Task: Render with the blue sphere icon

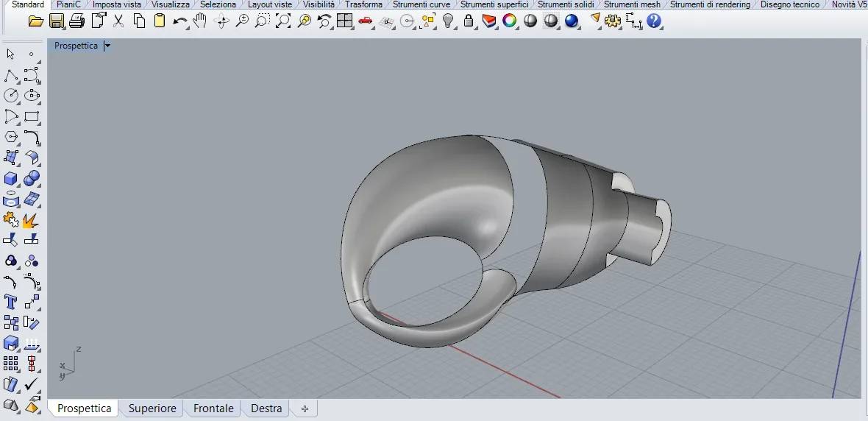Action: [572, 21]
